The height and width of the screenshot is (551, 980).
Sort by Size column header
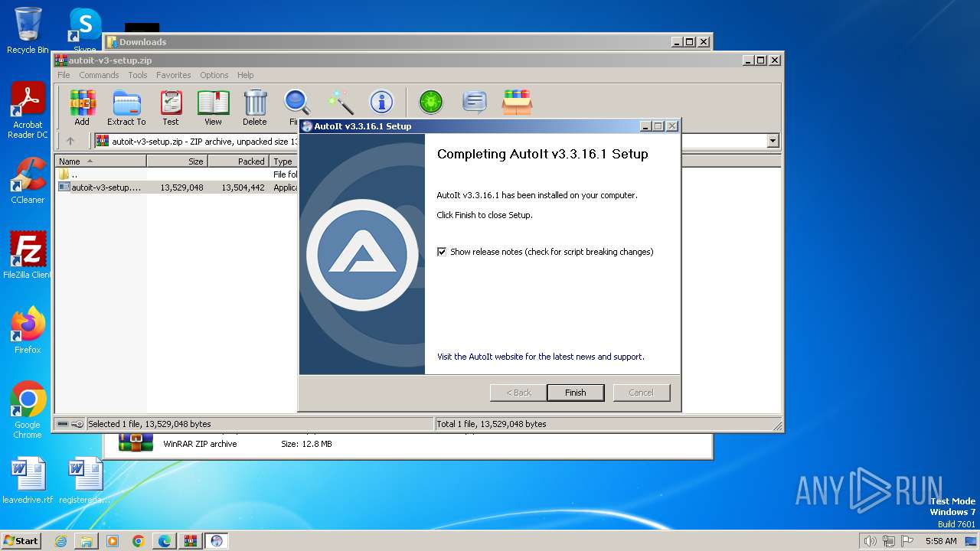click(x=177, y=161)
